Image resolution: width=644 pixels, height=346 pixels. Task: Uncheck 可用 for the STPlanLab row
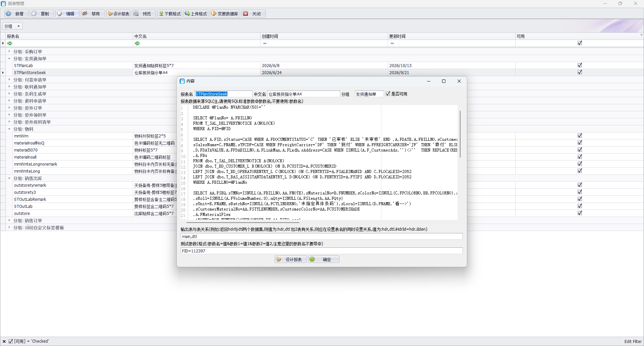pyautogui.click(x=580, y=65)
